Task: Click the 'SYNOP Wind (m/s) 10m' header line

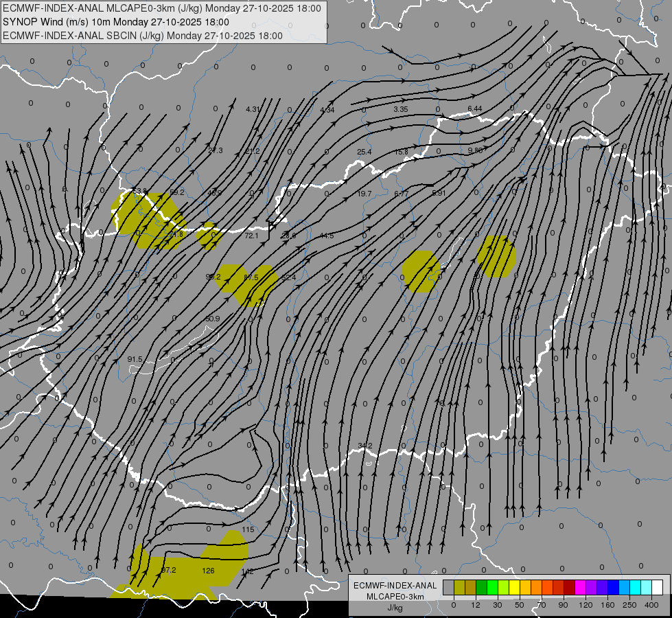Action: 116,22
